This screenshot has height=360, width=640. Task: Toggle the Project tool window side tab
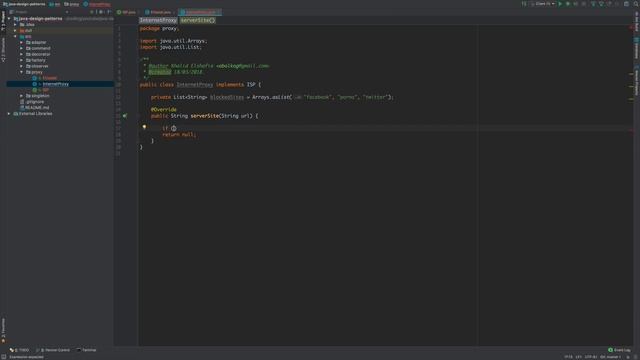[x=3, y=21]
